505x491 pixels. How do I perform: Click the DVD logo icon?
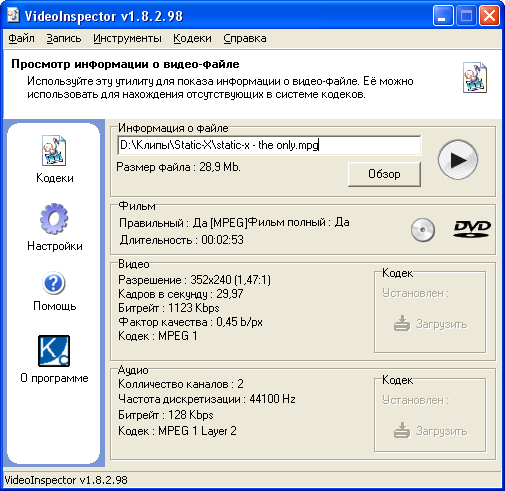point(472,229)
